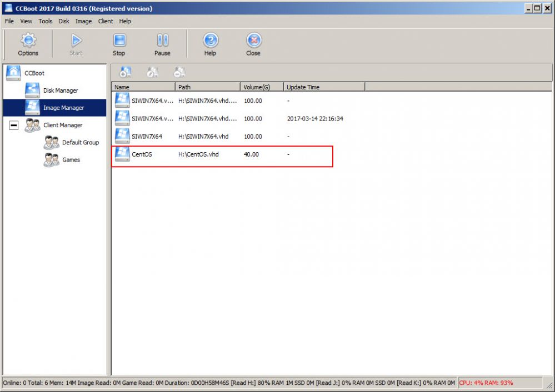Open Help via the blue question icon
The image size is (555, 392).
(210, 44)
